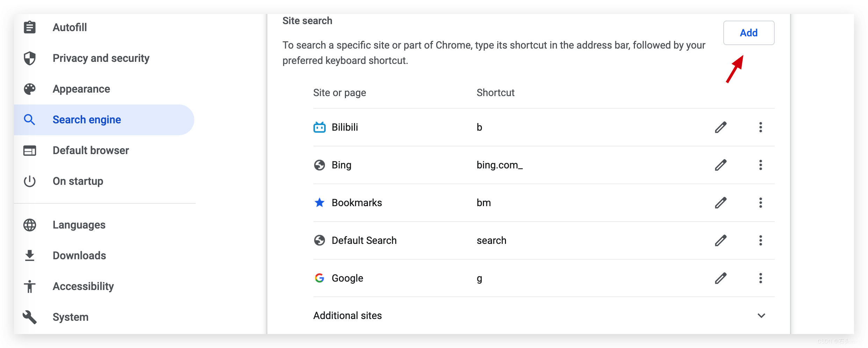The image size is (868, 348).
Task: Click the 'Site search' section heading
Action: (x=307, y=21)
